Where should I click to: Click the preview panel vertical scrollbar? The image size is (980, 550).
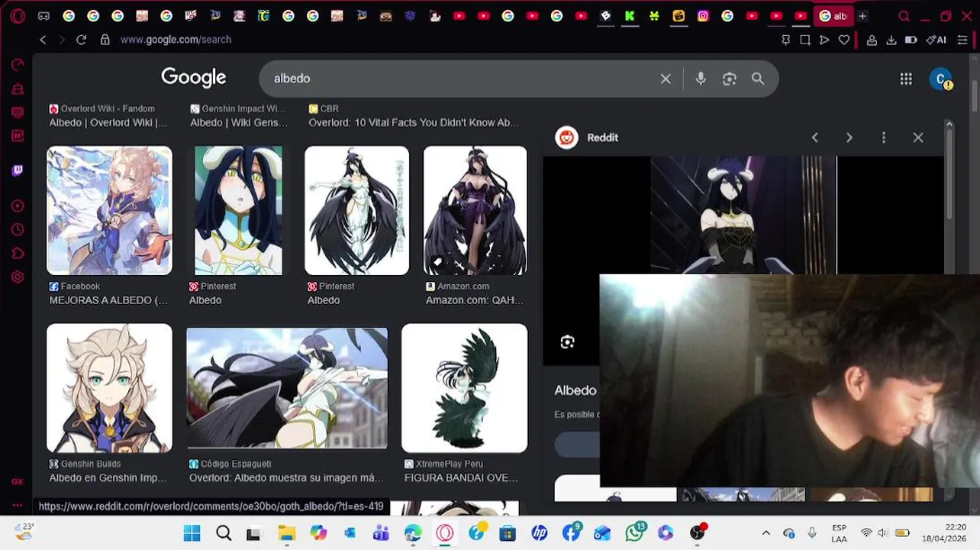coord(949,174)
